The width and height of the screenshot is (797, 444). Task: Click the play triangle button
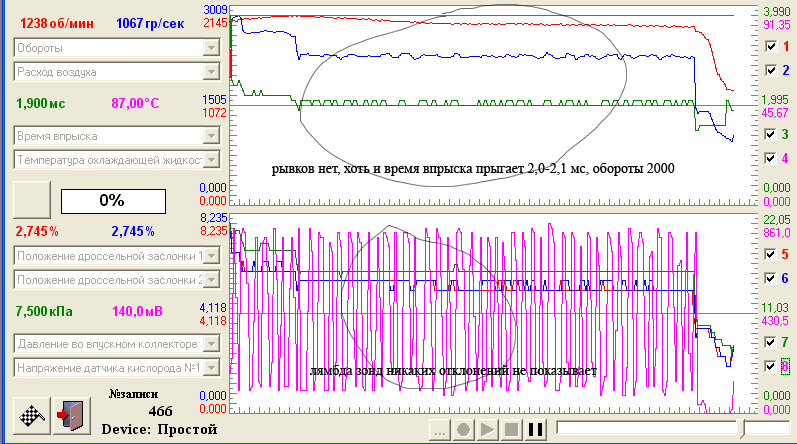[487, 430]
